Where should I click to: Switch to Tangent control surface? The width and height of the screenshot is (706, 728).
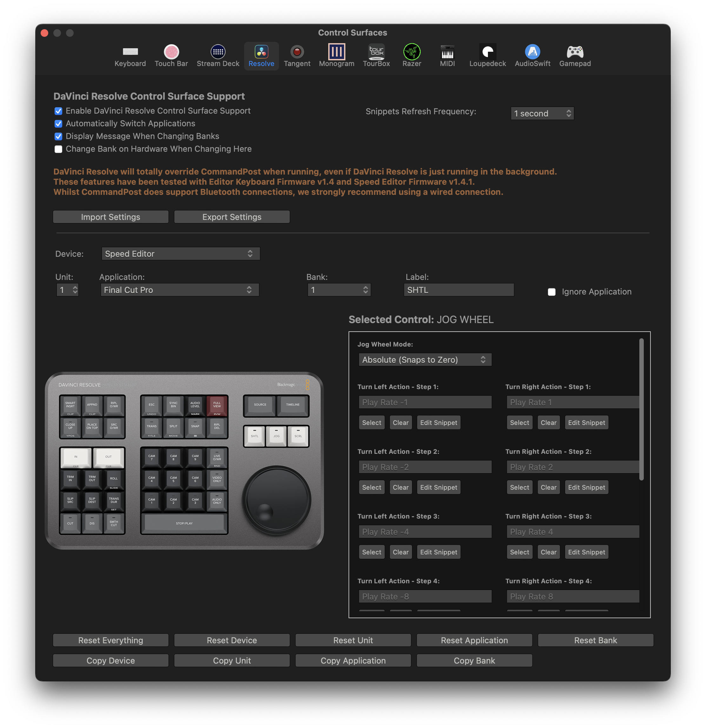[x=296, y=56]
